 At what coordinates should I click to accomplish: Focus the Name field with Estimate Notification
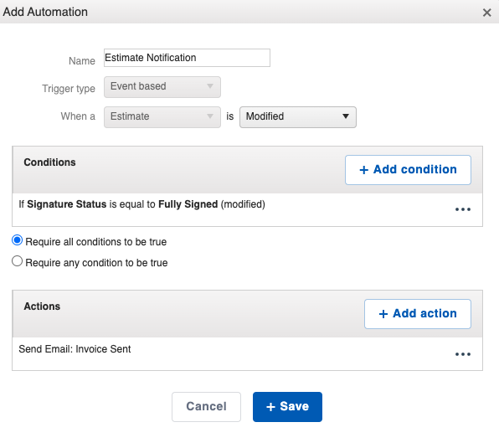coord(188,58)
